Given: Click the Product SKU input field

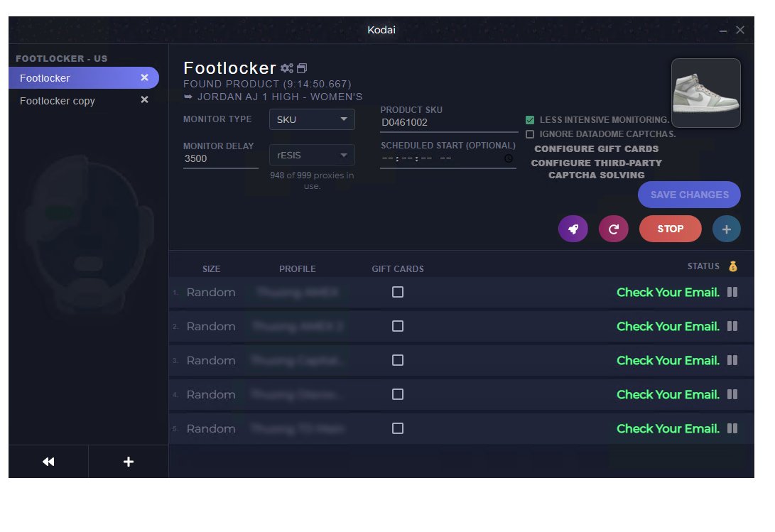Looking at the screenshot, I should 449,123.
